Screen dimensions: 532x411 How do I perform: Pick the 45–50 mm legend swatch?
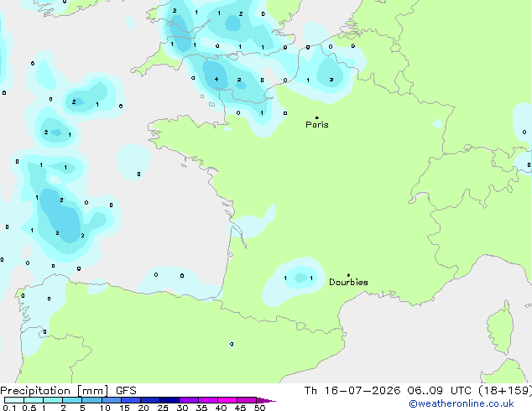247,400
